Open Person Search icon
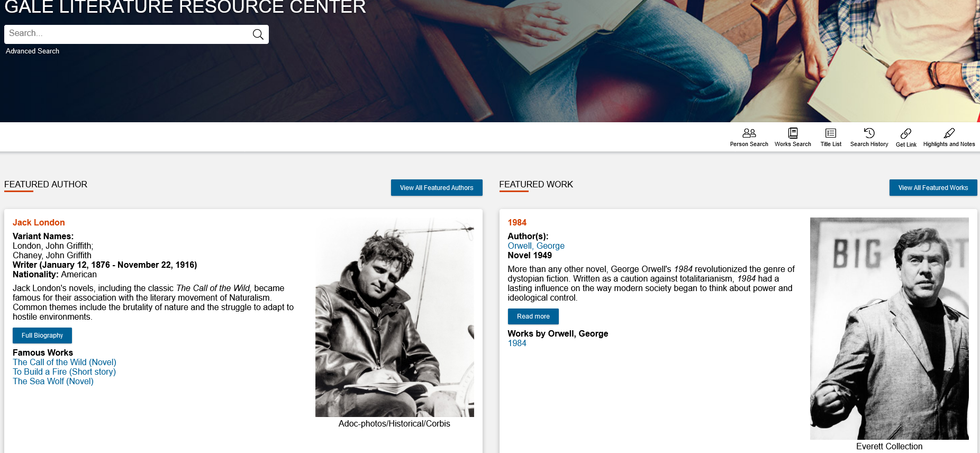This screenshot has width=980, height=453. [749, 133]
